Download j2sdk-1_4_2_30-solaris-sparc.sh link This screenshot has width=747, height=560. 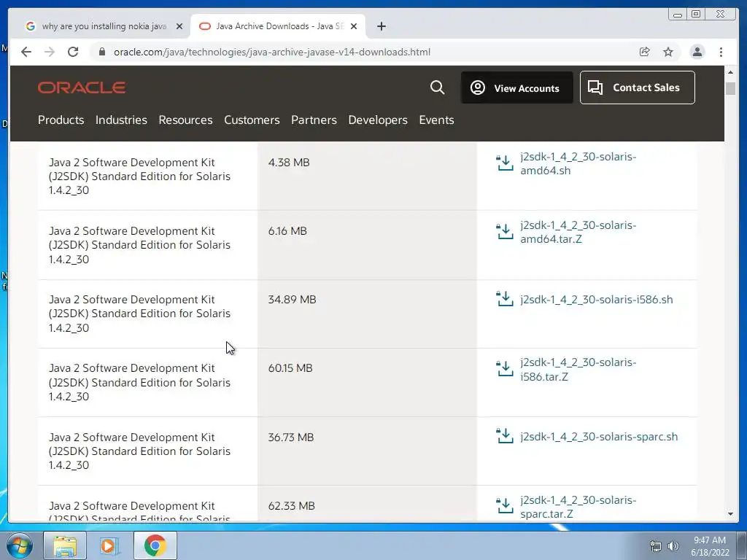click(x=599, y=437)
